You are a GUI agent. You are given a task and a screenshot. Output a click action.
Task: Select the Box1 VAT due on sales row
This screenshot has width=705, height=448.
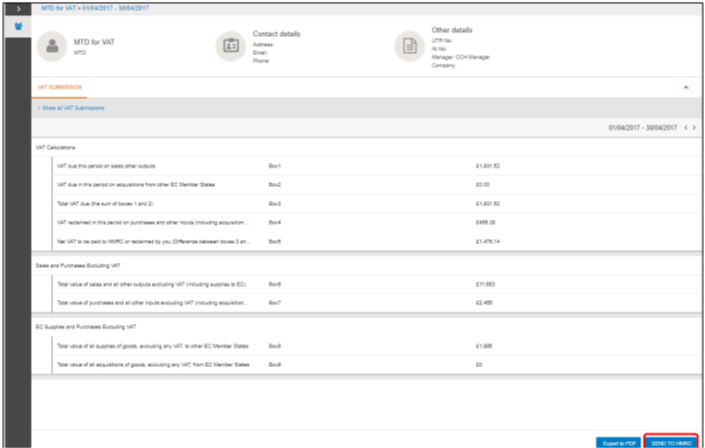377,166
